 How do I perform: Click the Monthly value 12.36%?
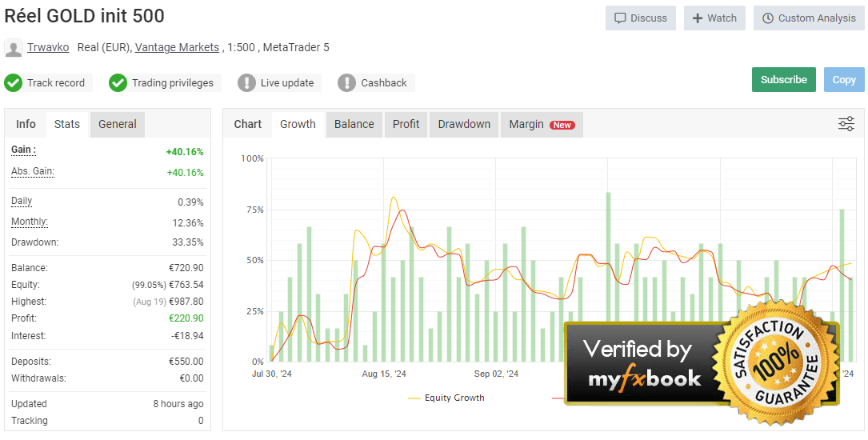188,223
